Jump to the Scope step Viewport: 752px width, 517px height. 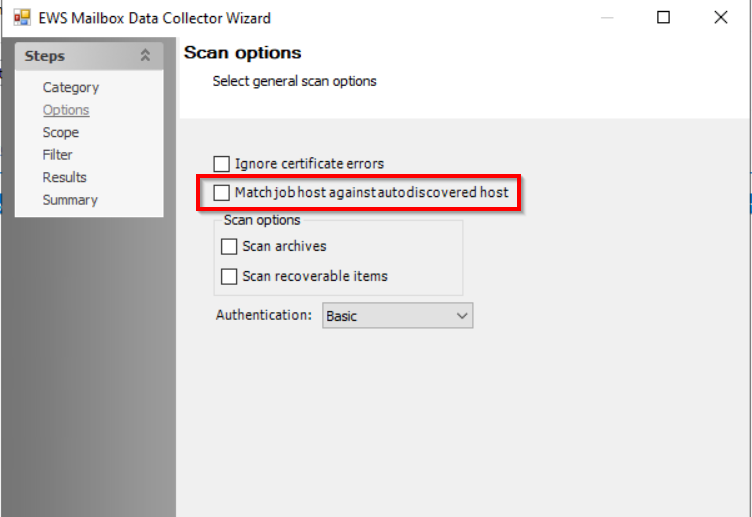60,132
